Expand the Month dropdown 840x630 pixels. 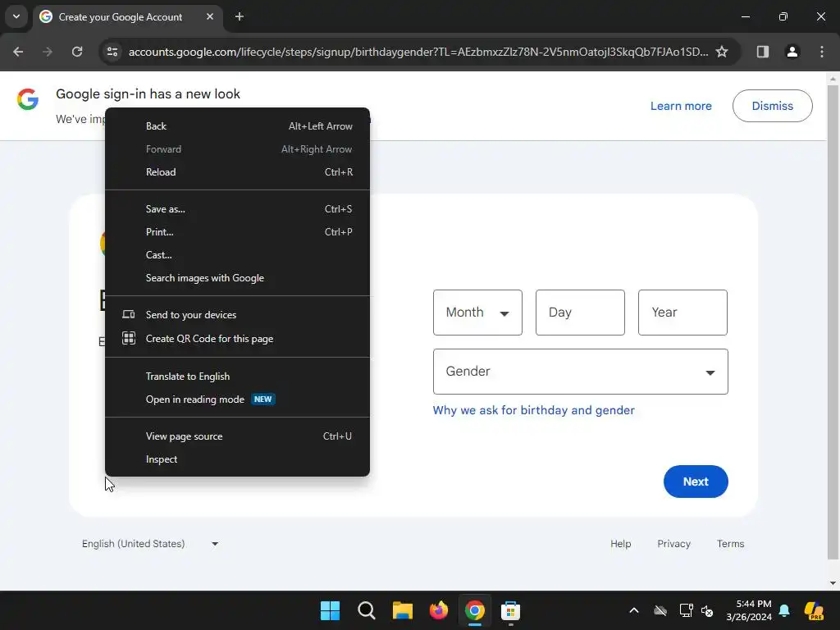point(477,313)
